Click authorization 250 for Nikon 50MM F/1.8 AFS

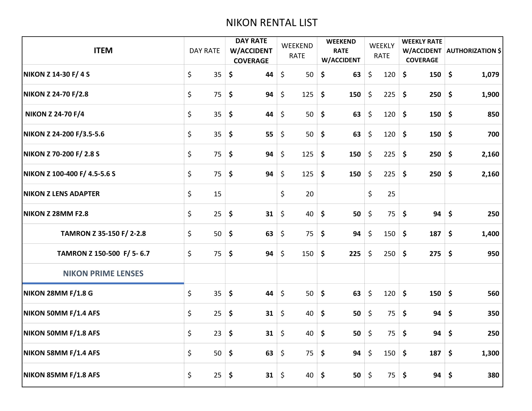coord(493,333)
